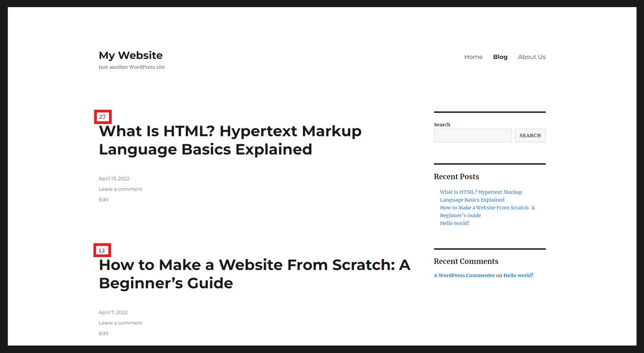Click the red "27" date badge
This screenshot has width=644, height=353.
(x=102, y=117)
